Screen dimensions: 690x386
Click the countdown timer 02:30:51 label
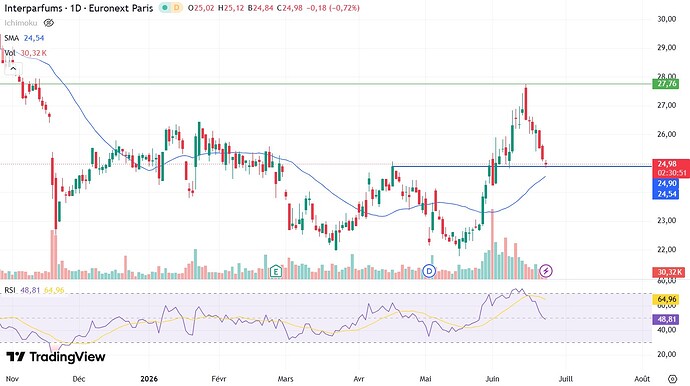pyautogui.click(x=672, y=173)
